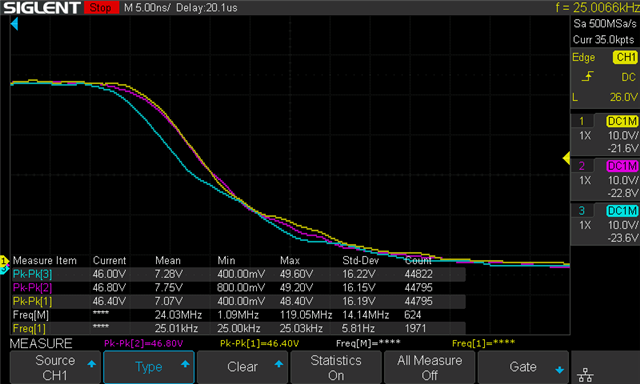Click the M 5.00ns timebase readout
The image size is (640, 384).
click(x=147, y=8)
